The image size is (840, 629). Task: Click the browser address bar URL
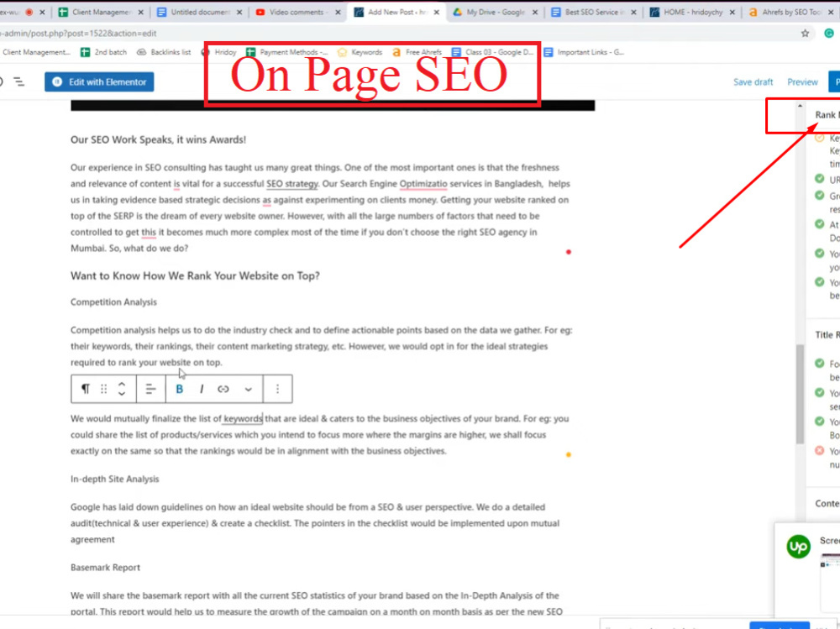coord(78,34)
